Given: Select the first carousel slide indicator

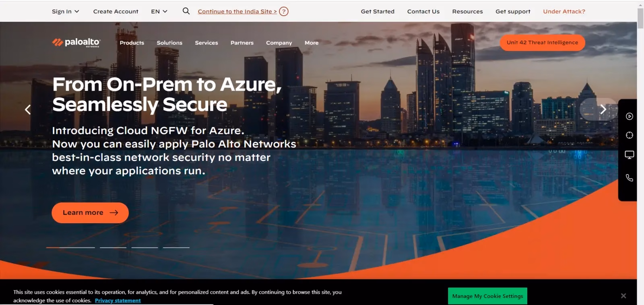Looking at the screenshot, I should [x=70, y=247].
